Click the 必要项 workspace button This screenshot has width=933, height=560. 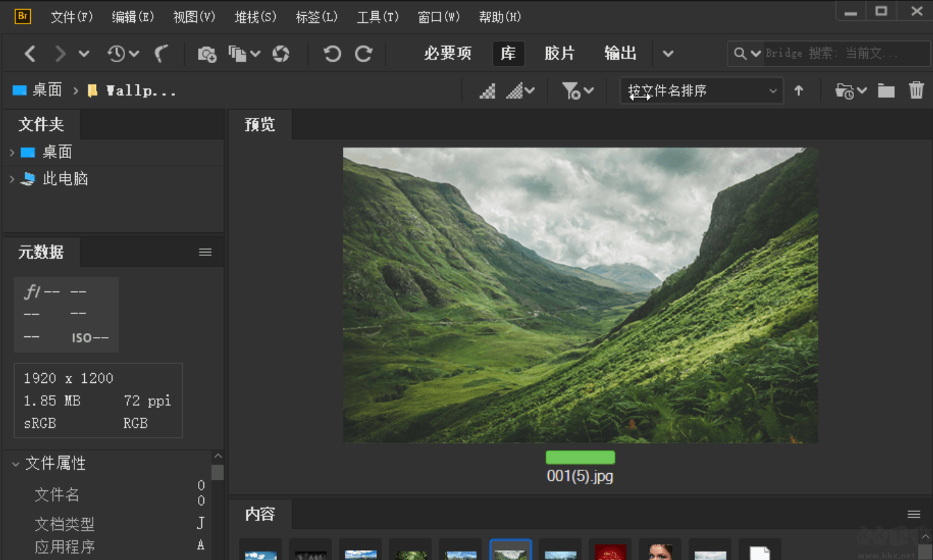pyautogui.click(x=447, y=53)
